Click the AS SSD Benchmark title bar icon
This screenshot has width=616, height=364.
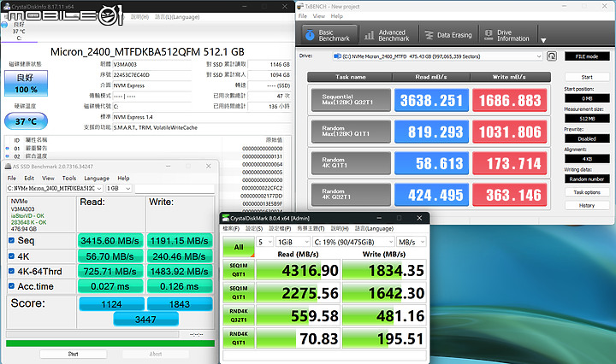tap(8, 167)
